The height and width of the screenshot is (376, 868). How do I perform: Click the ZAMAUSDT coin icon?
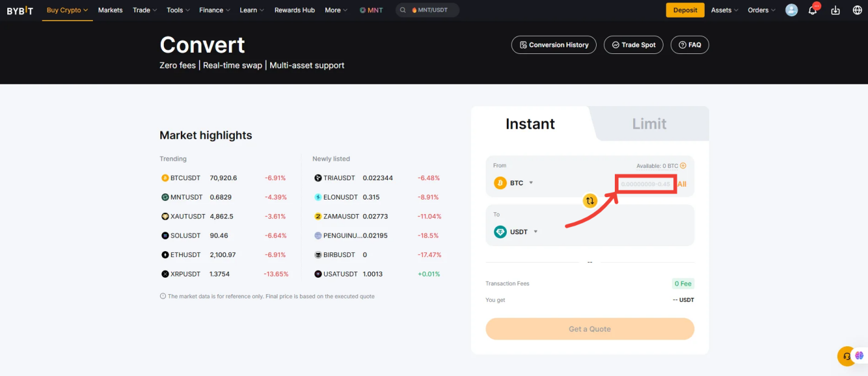click(x=318, y=217)
